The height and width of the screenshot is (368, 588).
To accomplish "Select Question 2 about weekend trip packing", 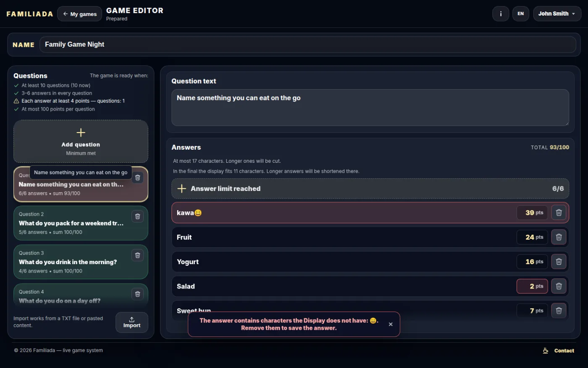I will pos(81,223).
